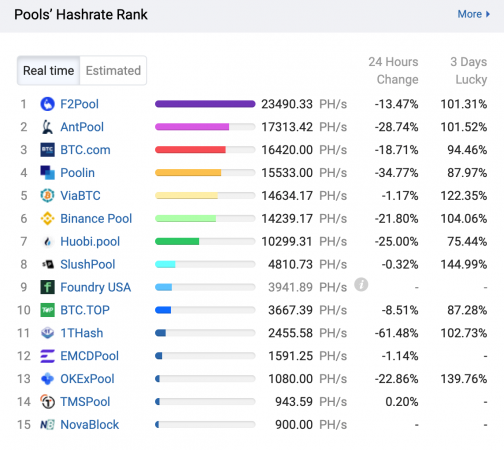504x450 pixels.
Task: Click Huobi.pool's green hashrate bar
Action: point(177,242)
